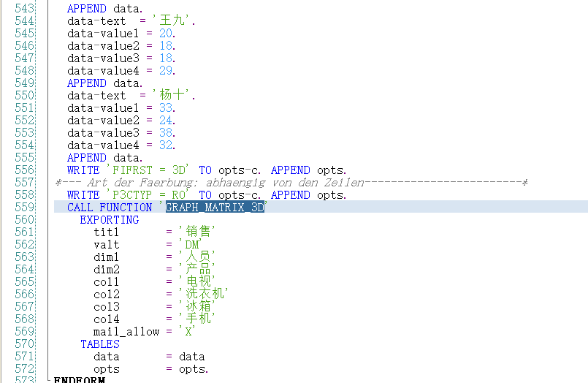Screen dimensions: 588x383
Task: Click the 'X' value on line 569
Action: point(187,331)
